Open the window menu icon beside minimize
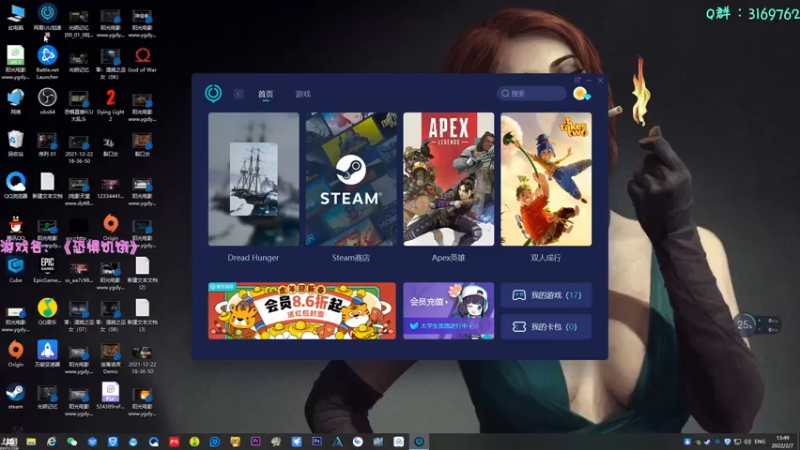The height and width of the screenshot is (450, 800). coord(577,80)
